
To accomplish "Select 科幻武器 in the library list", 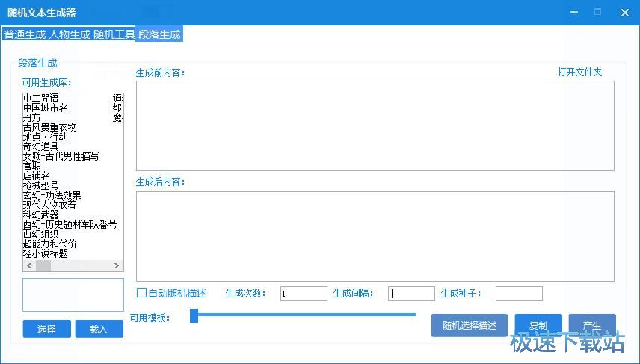I will click(x=41, y=215).
